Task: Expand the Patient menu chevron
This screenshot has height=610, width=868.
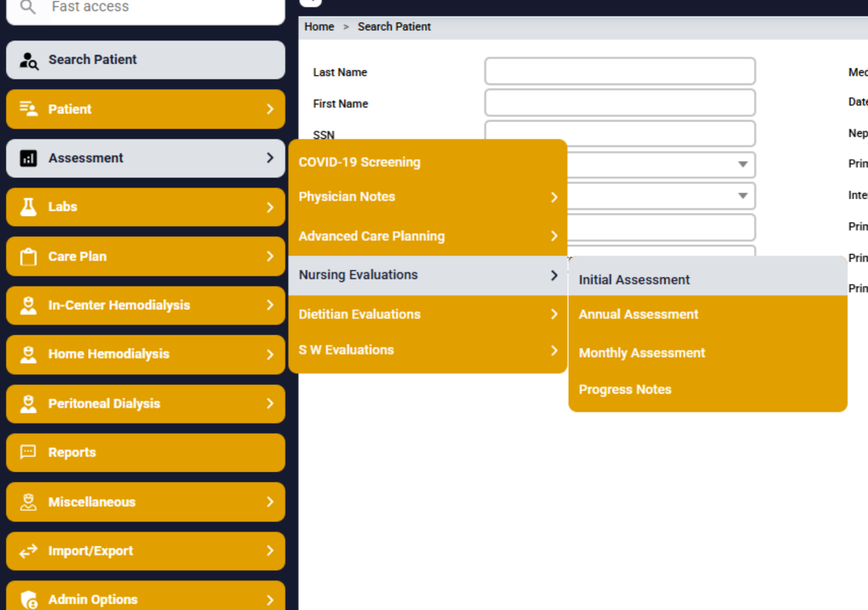Action: 270,109
